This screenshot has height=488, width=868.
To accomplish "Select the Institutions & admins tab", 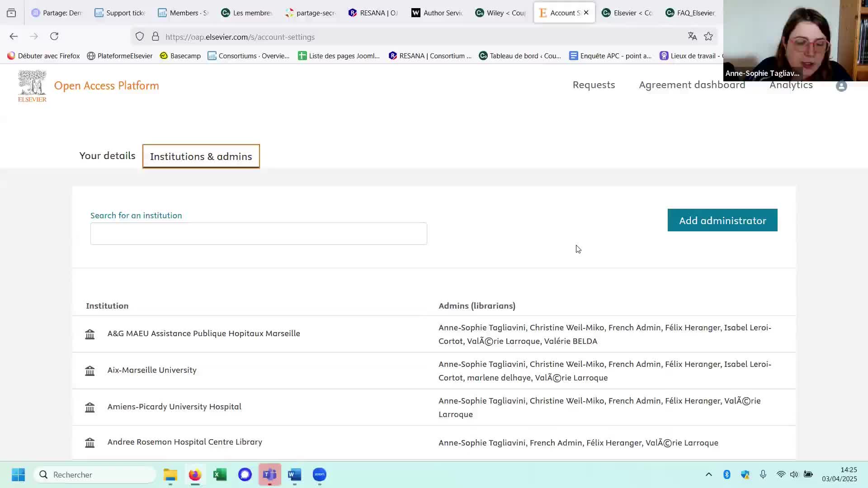I will [201, 156].
